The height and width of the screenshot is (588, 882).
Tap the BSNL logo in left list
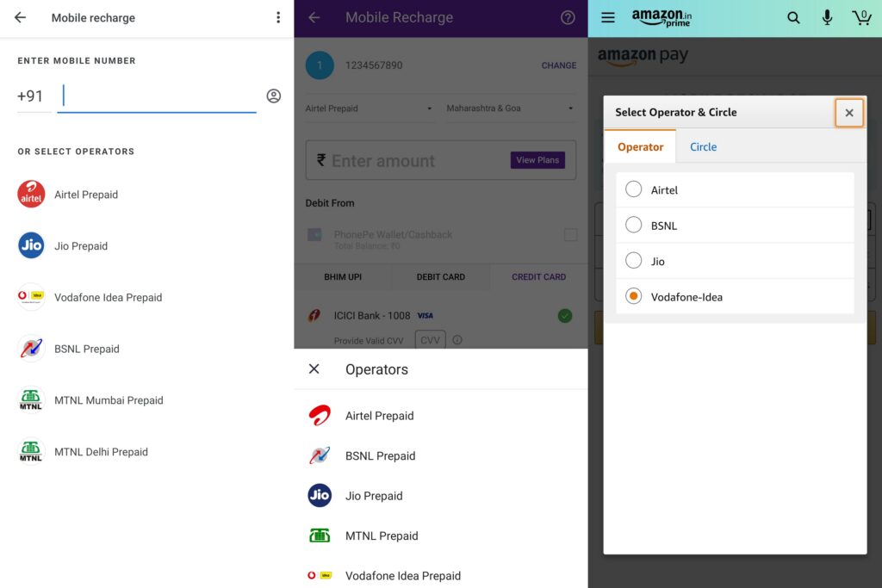(31, 349)
